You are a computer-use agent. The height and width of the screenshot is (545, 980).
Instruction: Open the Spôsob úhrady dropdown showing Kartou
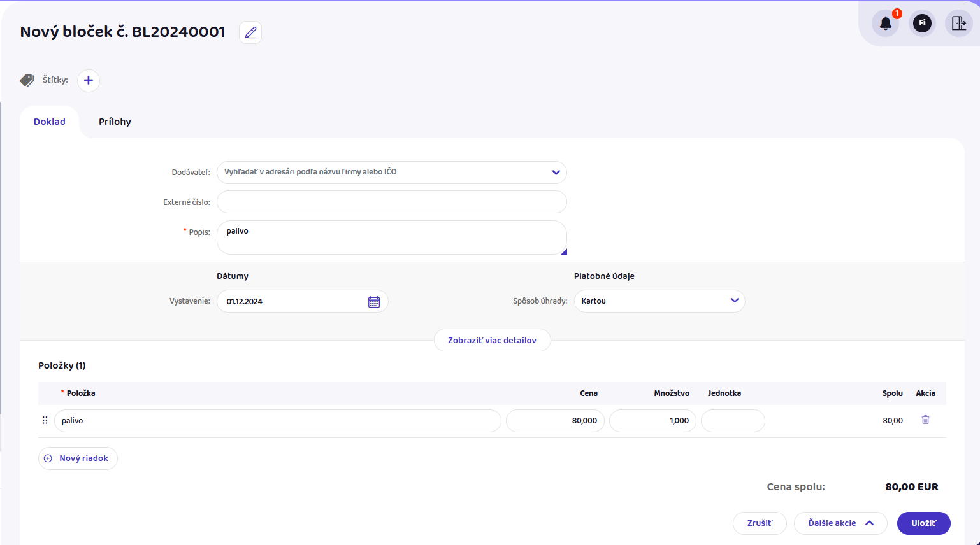point(659,301)
